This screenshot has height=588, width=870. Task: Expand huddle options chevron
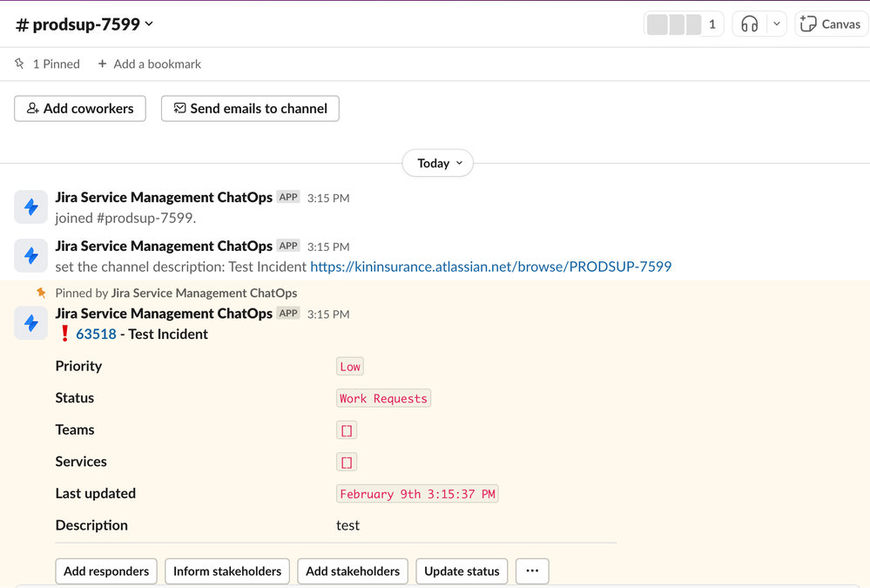point(777,24)
